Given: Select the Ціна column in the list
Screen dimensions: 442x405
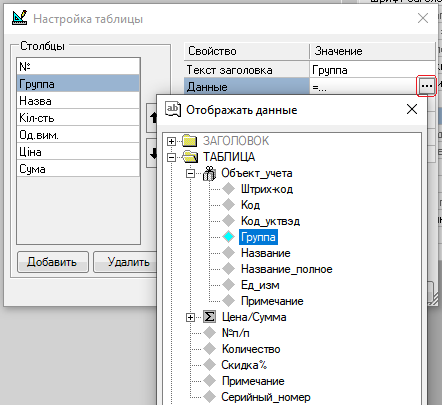Looking at the screenshot, I should tap(78, 152).
